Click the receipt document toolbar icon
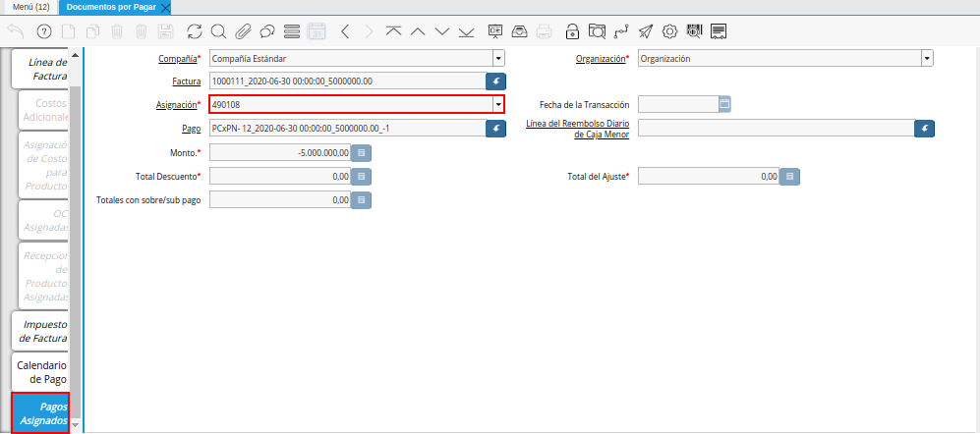 [x=719, y=31]
